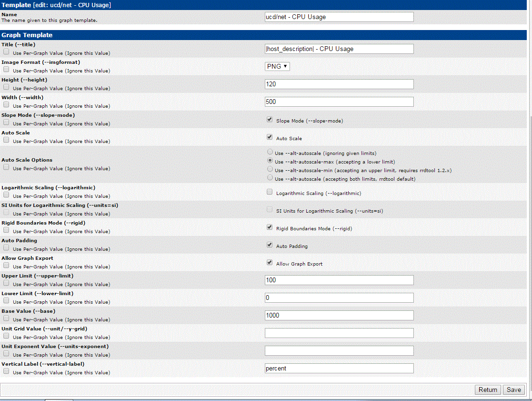The width and height of the screenshot is (532, 401).
Task: Click the Title (--title) text field
Action: tap(339, 49)
